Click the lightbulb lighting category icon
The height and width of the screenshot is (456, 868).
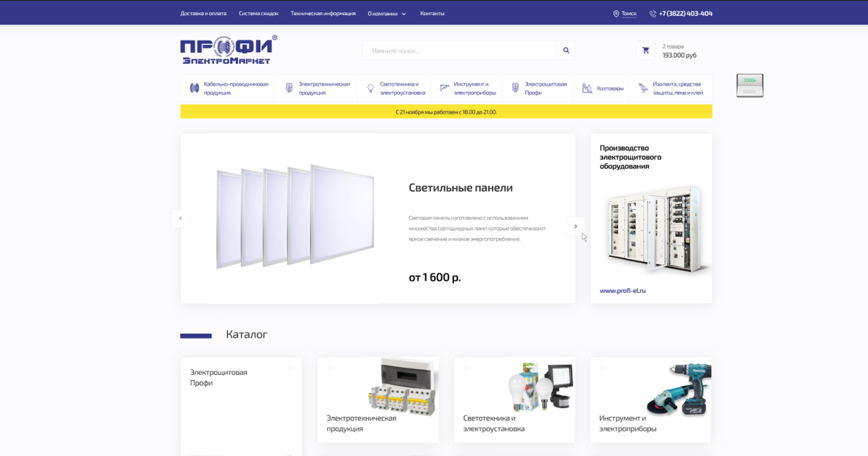pyautogui.click(x=370, y=88)
